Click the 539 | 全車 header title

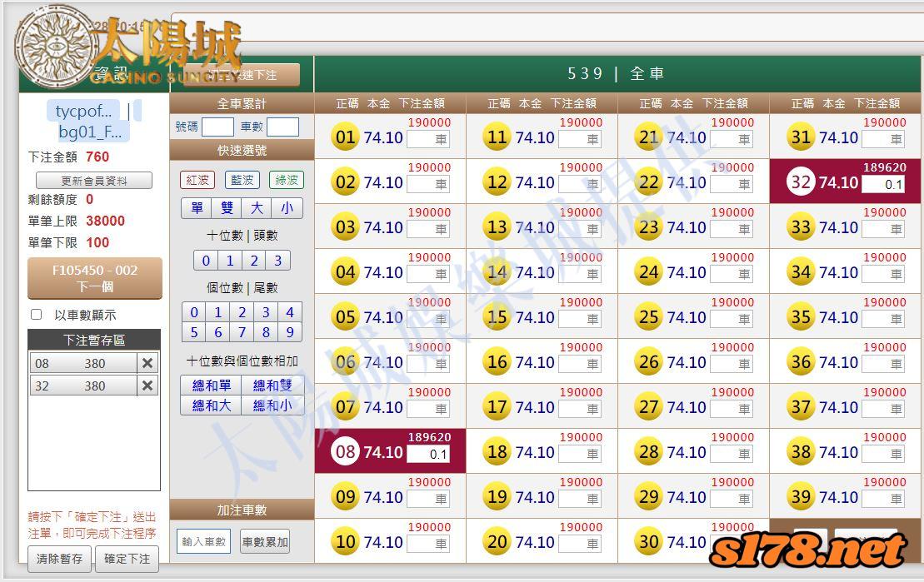(x=616, y=73)
